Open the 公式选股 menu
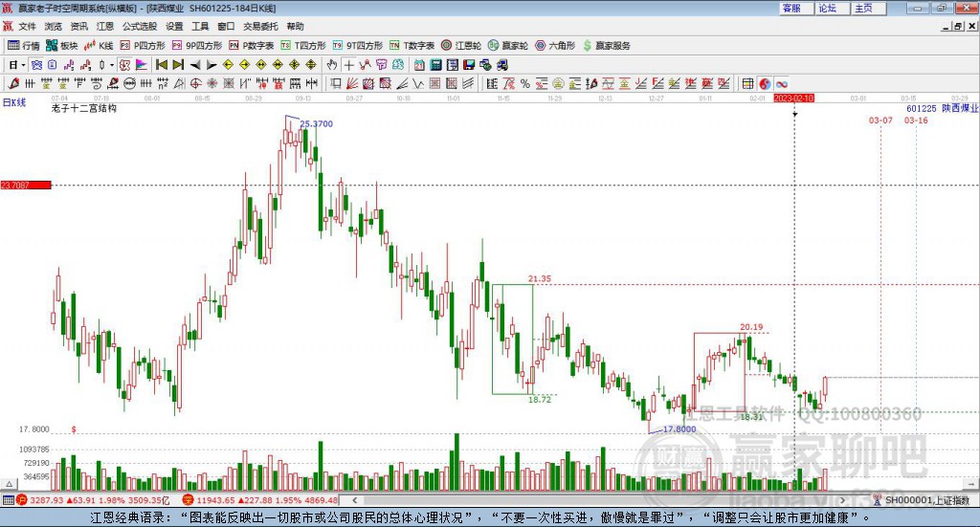The width and height of the screenshot is (980, 527). tap(140, 26)
